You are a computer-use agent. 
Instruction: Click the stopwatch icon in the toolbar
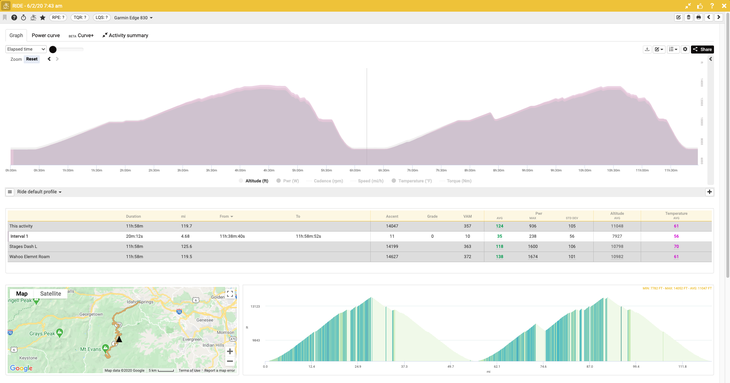point(24,18)
